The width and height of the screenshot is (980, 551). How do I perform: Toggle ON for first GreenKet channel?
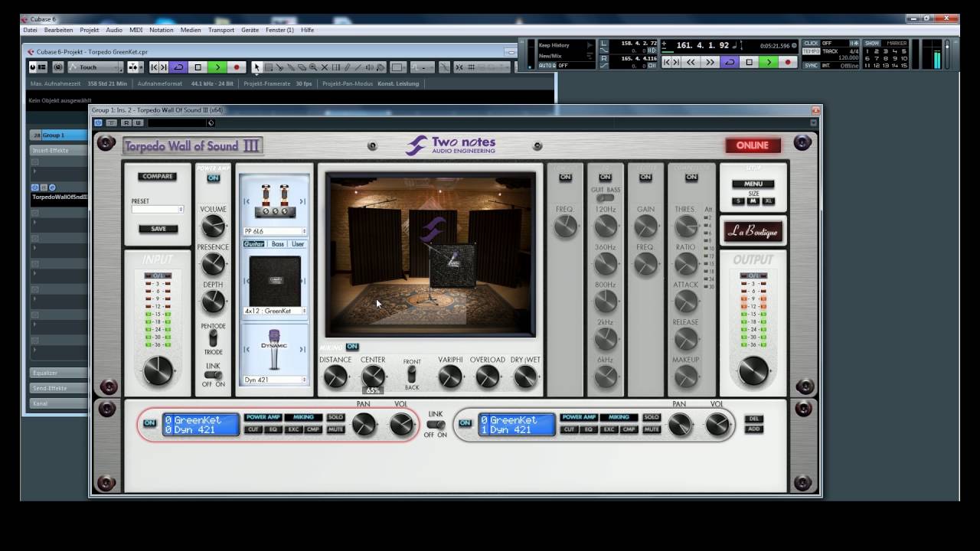pos(149,422)
